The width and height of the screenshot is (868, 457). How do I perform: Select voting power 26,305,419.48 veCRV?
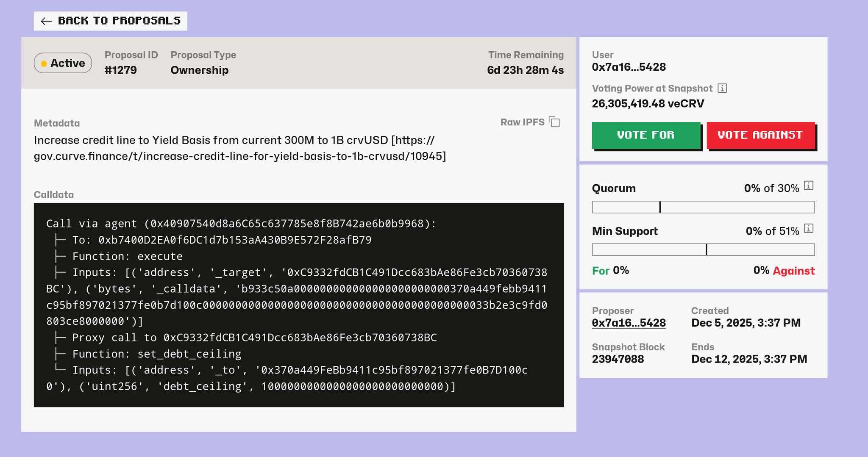click(648, 103)
